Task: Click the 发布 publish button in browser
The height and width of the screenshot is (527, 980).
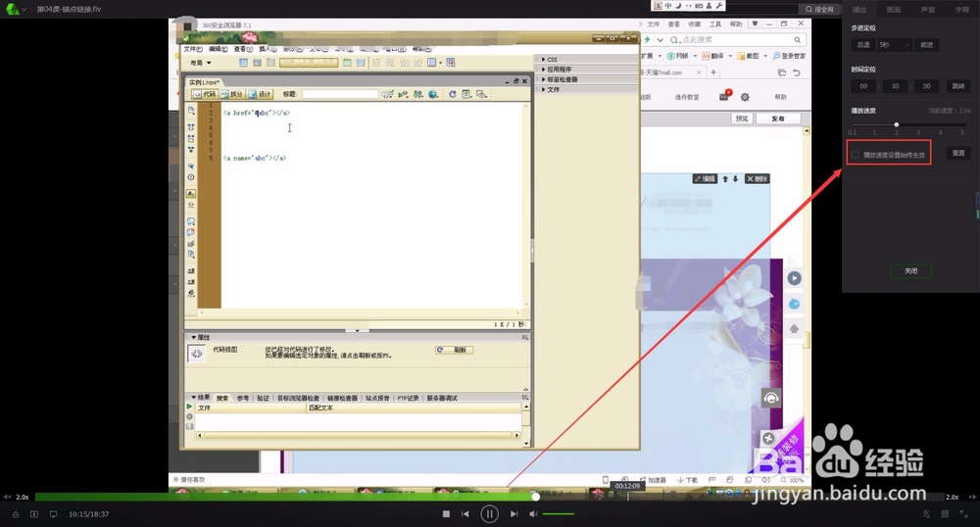Action: click(x=778, y=119)
